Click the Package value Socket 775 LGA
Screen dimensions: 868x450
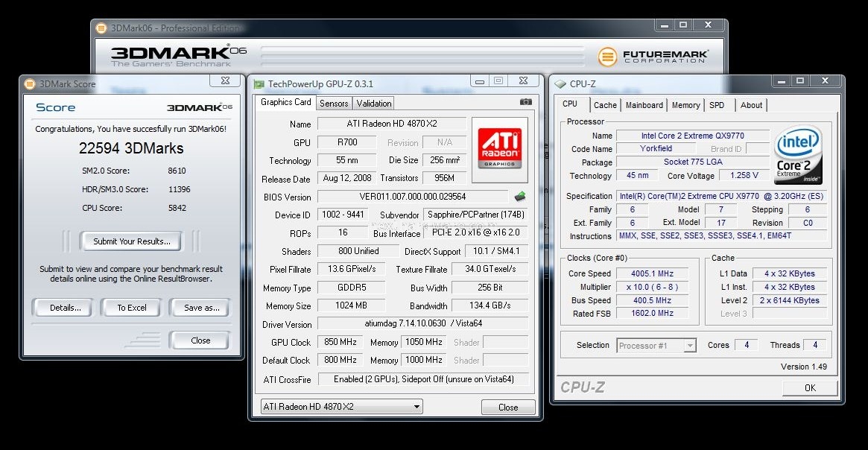click(x=693, y=162)
